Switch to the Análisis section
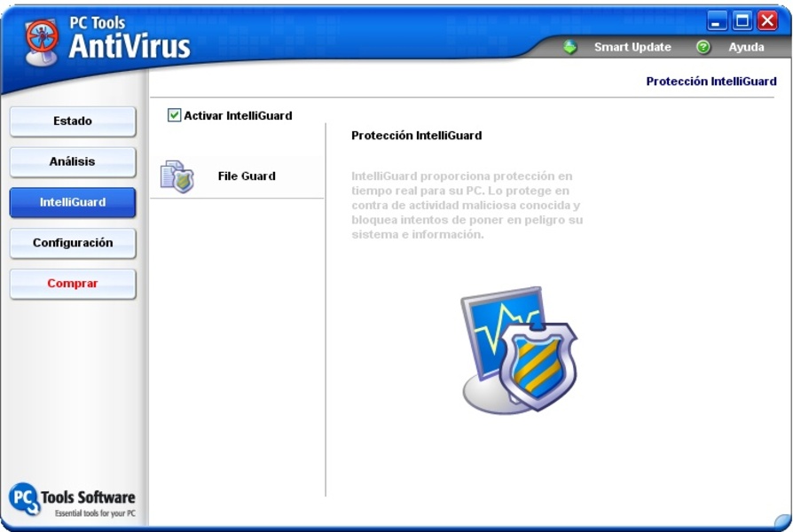The height and width of the screenshot is (532, 793). [x=73, y=162]
